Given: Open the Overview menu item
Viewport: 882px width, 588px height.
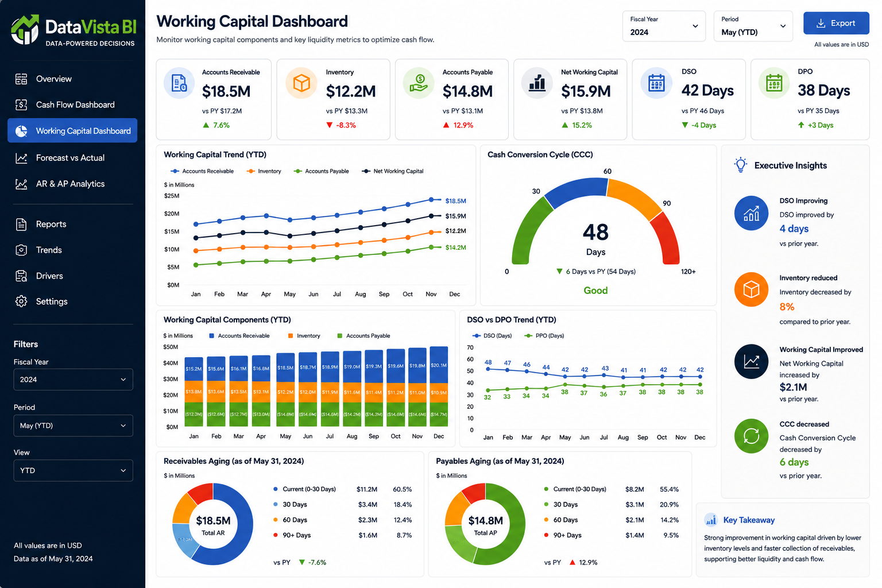Looking at the screenshot, I should [x=72, y=79].
